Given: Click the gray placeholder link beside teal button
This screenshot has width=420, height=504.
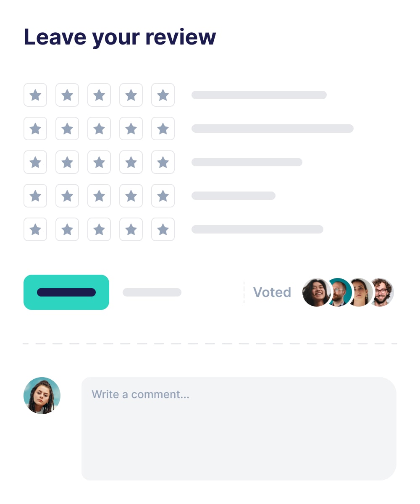Looking at the screenshot, I should pyautogui.click(x=152, y=292).
